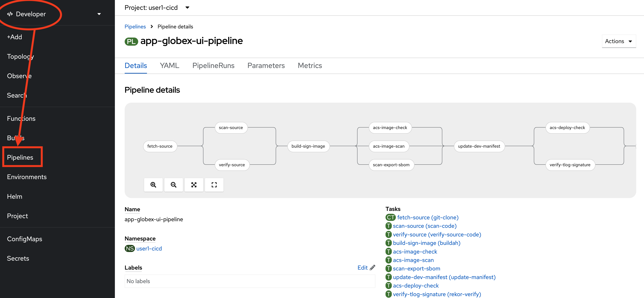Click the zoom in magnifier icon
Viewport: 644px width, 298px height.
pos(153,185)
